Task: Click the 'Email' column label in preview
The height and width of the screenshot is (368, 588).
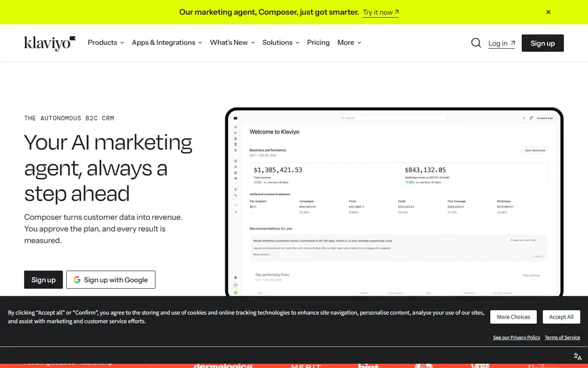Action: 401,202
